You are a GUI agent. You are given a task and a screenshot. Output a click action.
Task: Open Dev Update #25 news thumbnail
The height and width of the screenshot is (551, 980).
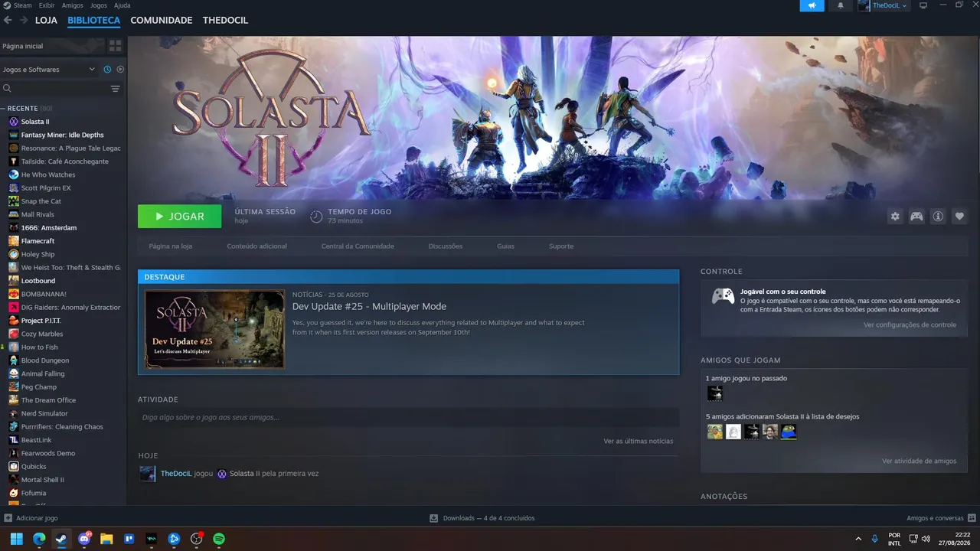point(215,329)
